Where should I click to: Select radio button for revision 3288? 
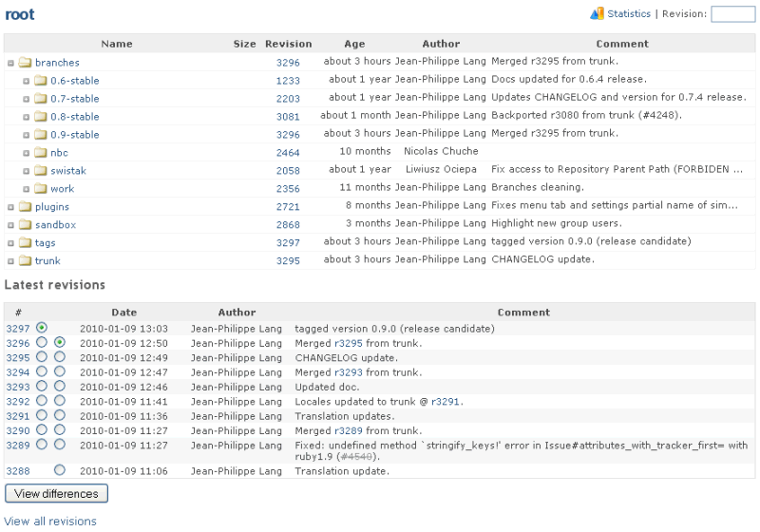(x=60, y=470)
